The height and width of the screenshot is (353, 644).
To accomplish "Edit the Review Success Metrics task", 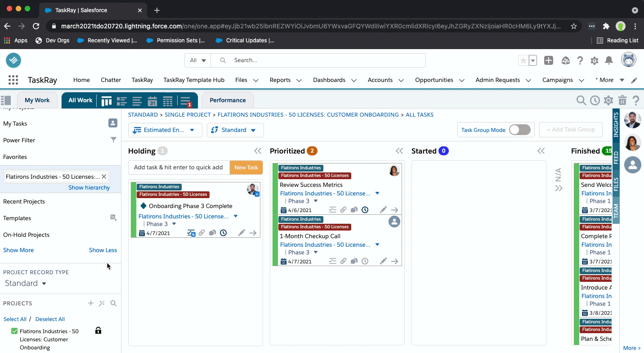I will [383, 209].
